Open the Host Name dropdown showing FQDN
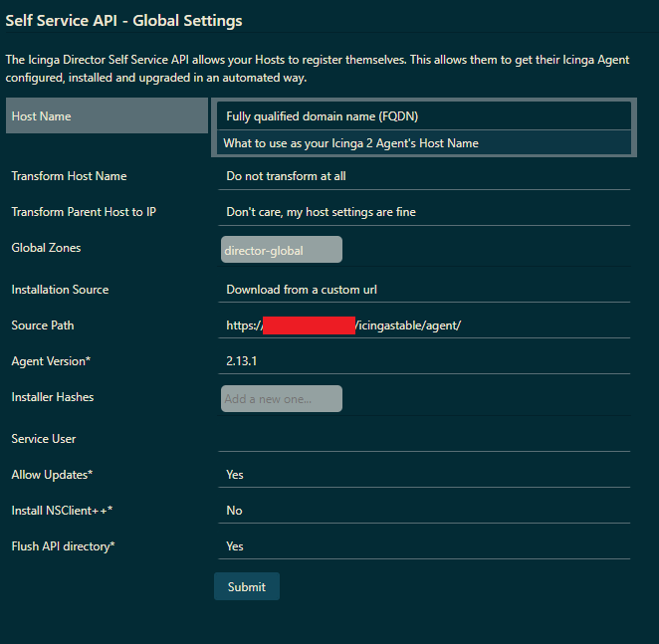The height and width of the screenshot is (644, 659). (x=424, y=116)
